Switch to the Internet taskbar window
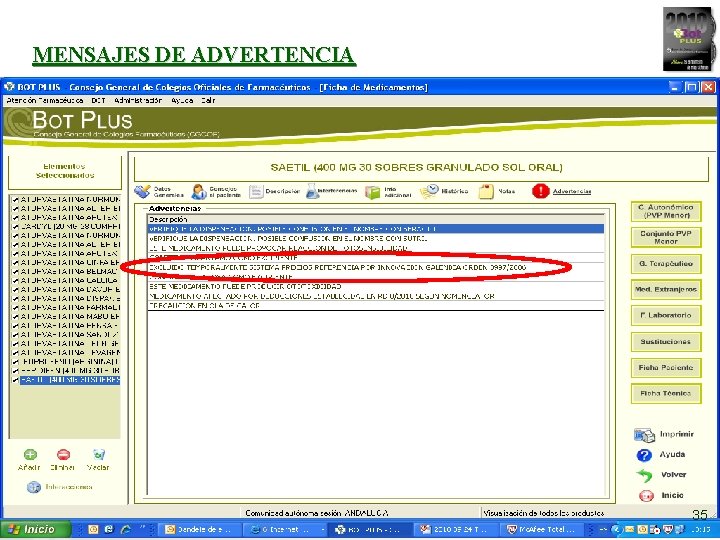720x540 pixels. [285, 529]
